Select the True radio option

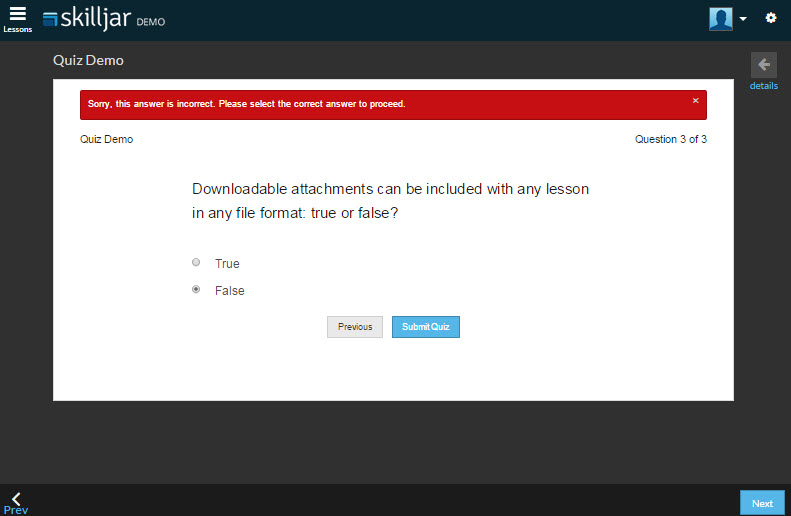click(196, 262)
